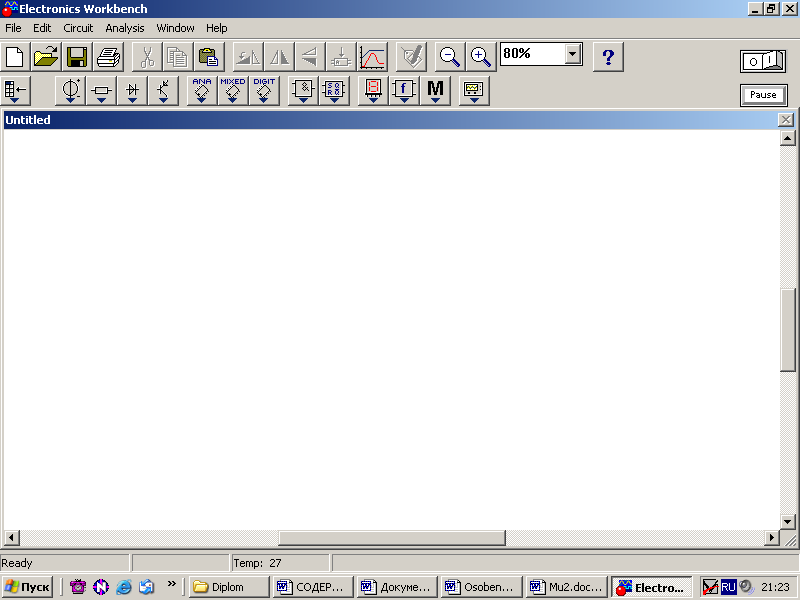Open the DIGIT ICs parts bin
Screen dimensions: 800x600
click(x=264, y=91)
